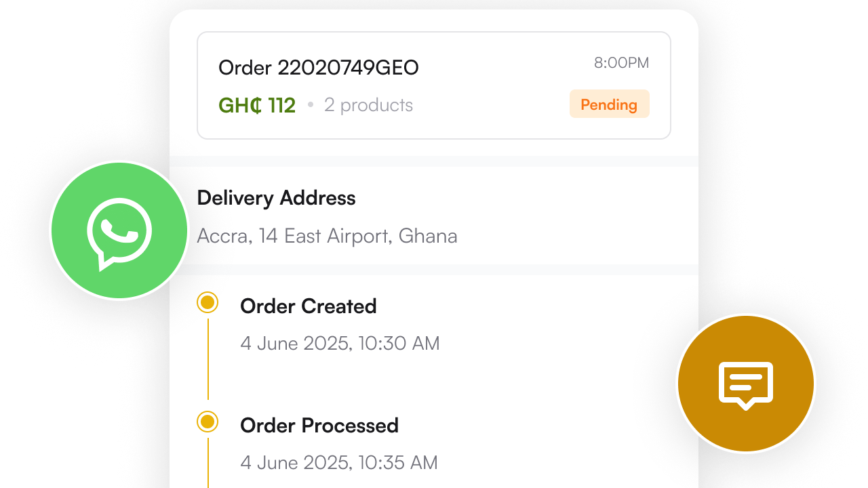Select the Order Processed timeline marker
Image resolution: width=868 pixels, height=488 pixels.
pos(208,422)
